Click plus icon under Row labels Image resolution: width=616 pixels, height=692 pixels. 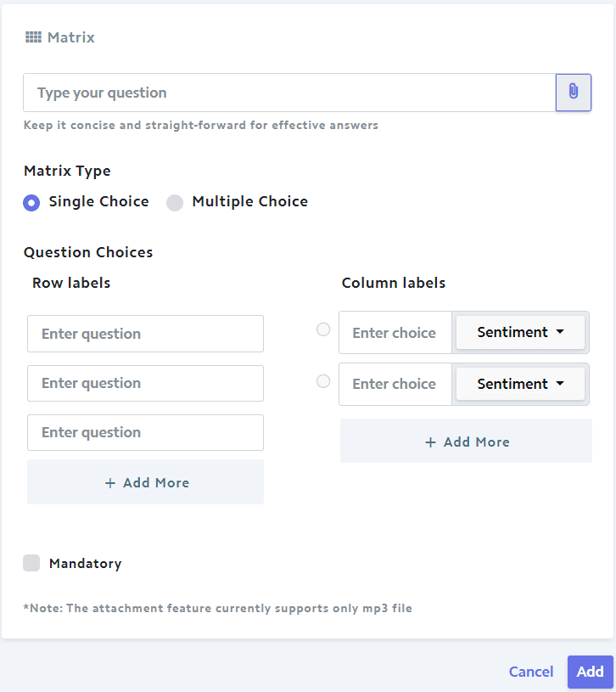click(110, 483)
